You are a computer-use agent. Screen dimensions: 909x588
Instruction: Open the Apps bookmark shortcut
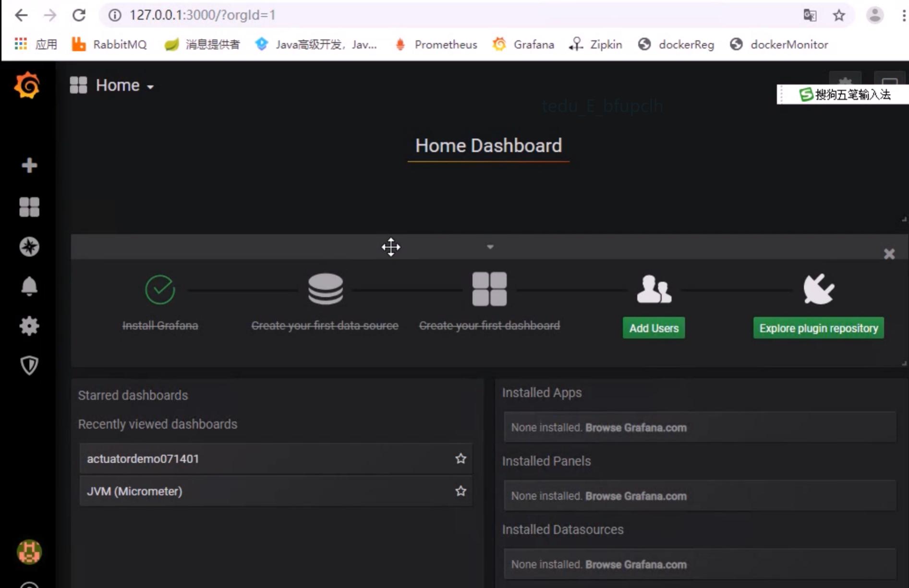(36, 44)
